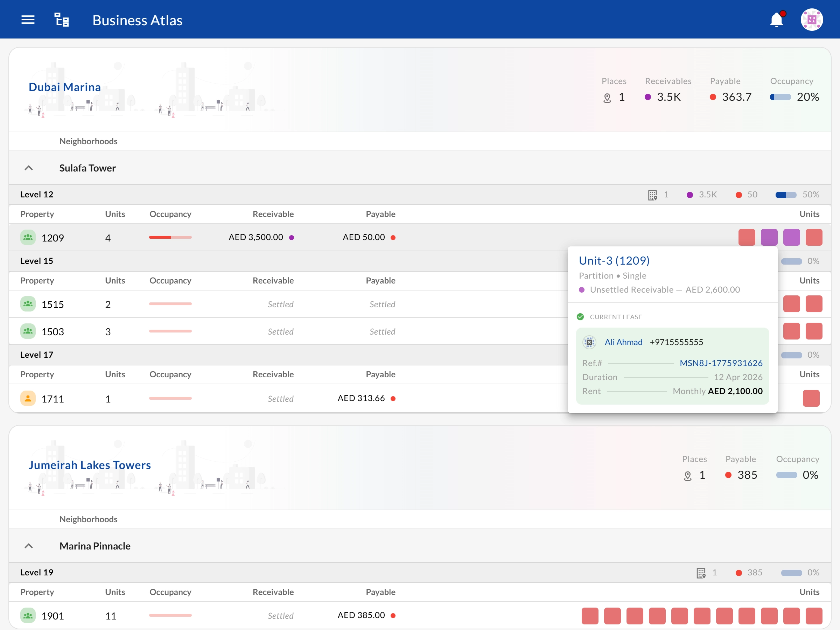Click the hierarchy tree icon beside Business Atlas
This screenshot has width=840, height=630.
[x=62, y=20]
